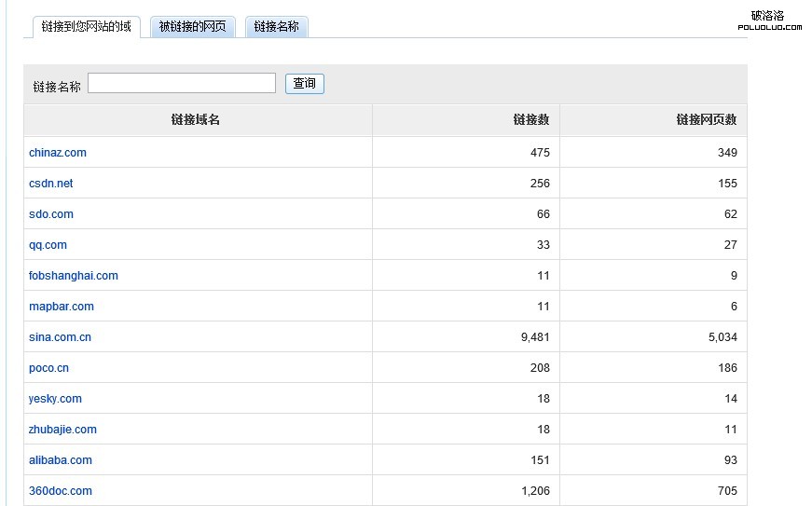Select the 链接到您网站的域 tab
812x506 pixels.
(x=86, y=27)
